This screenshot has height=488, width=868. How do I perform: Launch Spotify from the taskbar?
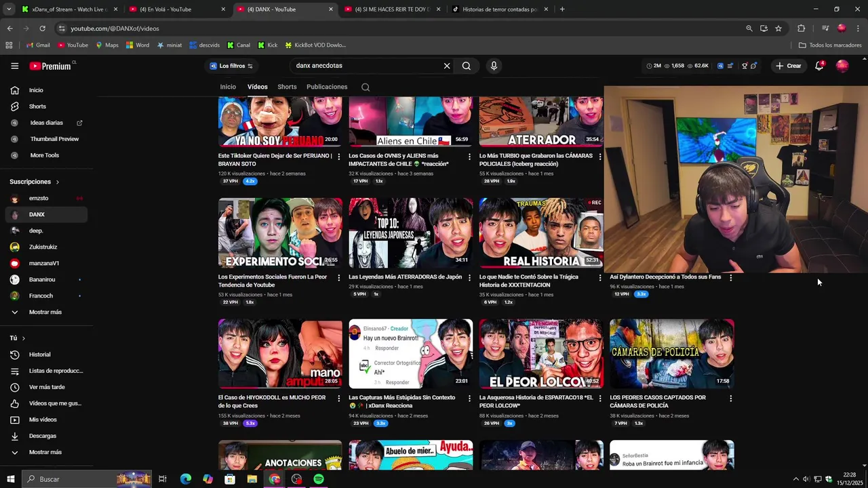(x=319, y=479)
